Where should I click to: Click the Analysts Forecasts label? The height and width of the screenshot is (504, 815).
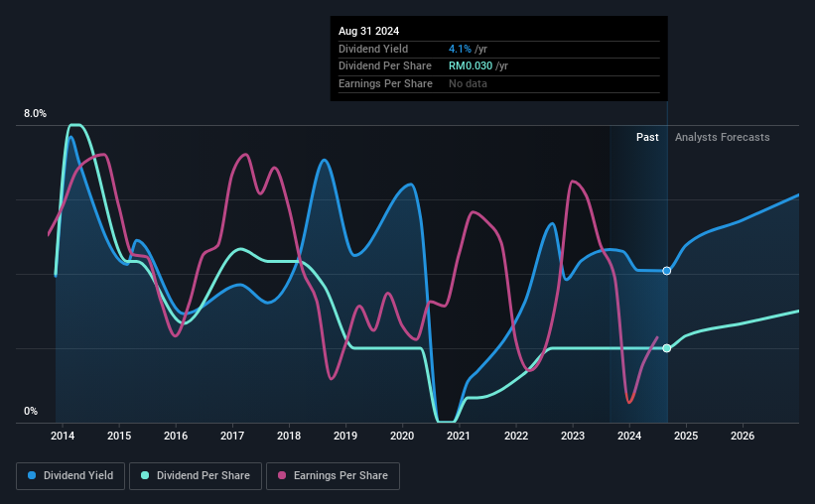click(x=723, y=137)
